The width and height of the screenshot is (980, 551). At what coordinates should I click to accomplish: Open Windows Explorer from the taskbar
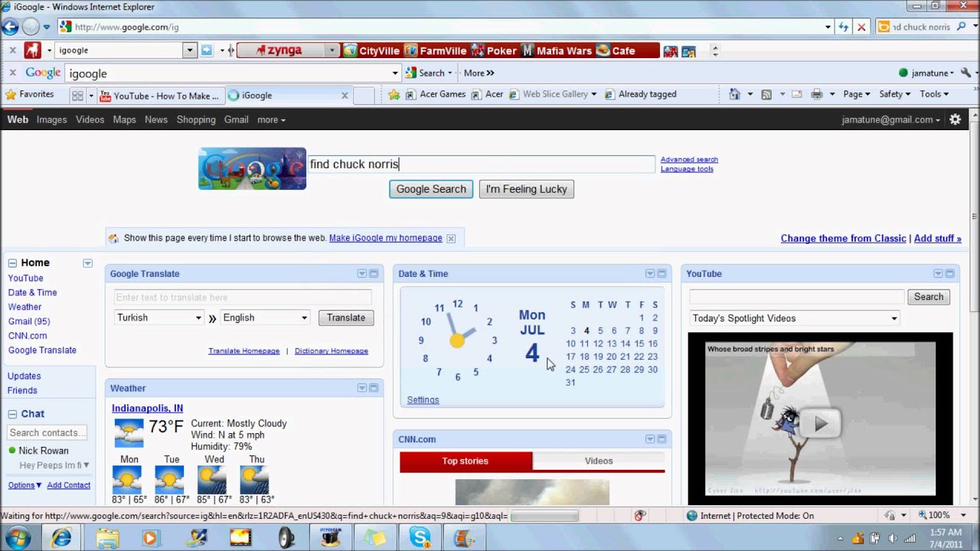pyautogui.click(x=108, y=538)
